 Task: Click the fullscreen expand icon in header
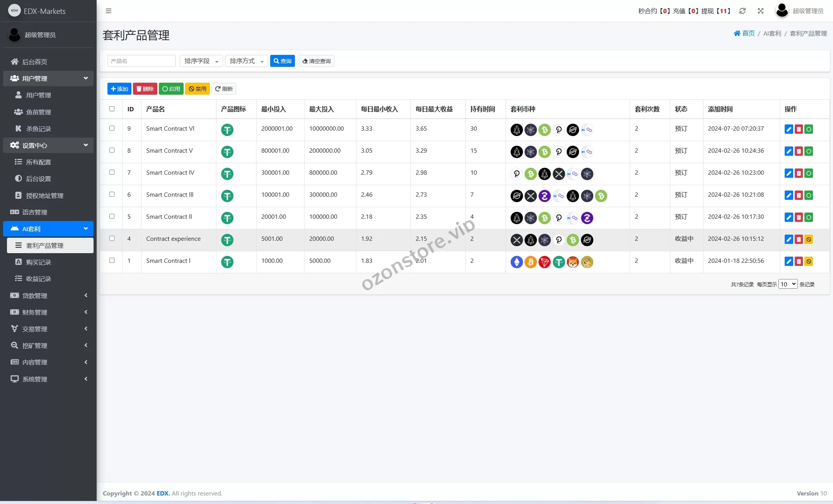click(x=760, y=11)
